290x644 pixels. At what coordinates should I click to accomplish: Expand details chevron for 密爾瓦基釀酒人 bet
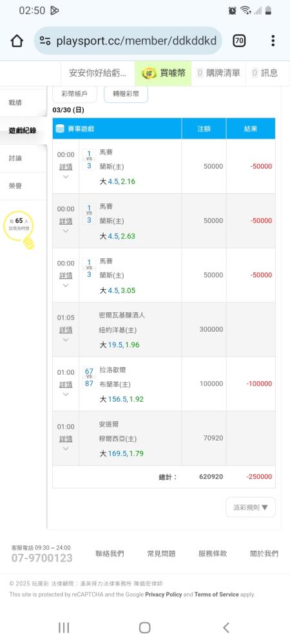pyautogui.click(x=66, y=340)
